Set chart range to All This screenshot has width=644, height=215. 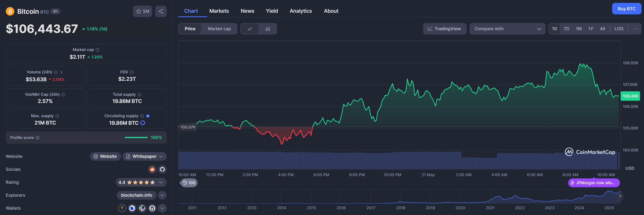click(602, 29)
